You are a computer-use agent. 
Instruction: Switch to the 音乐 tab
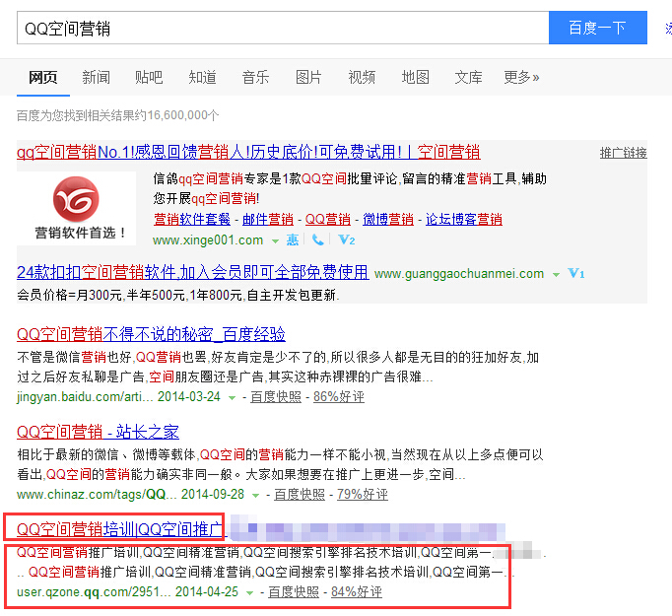(x=255, y=78)
